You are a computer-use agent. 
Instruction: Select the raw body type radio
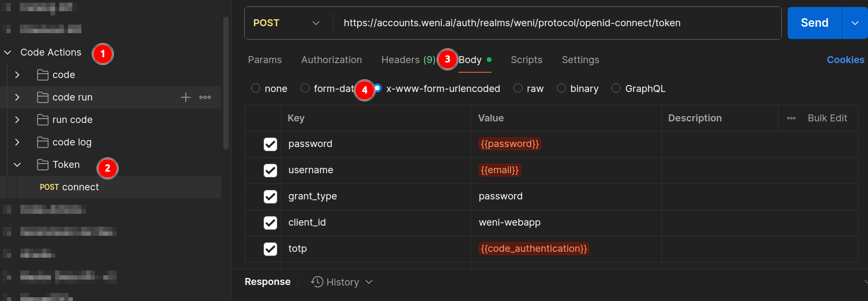click(x=518, y=88)
